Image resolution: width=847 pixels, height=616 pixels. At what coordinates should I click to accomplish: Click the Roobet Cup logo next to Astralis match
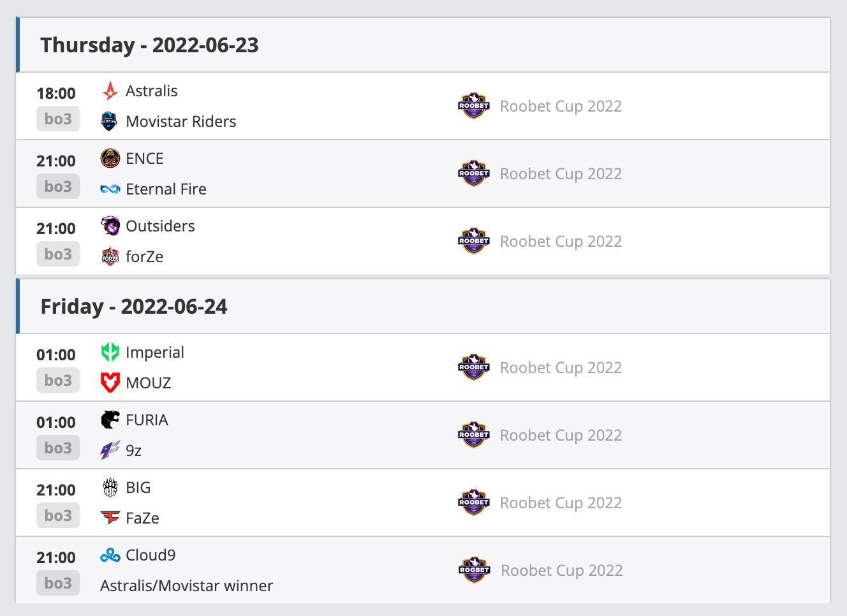pos(474,106)
